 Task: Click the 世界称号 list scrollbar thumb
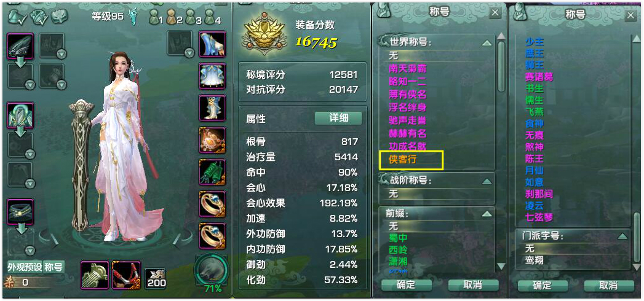pos(501,66)
